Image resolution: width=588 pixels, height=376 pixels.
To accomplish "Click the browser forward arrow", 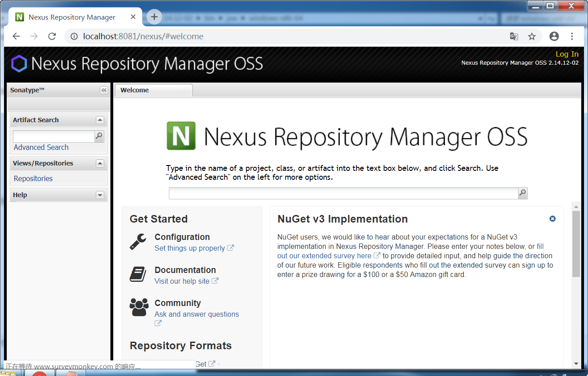I will (x=34, y=37).
